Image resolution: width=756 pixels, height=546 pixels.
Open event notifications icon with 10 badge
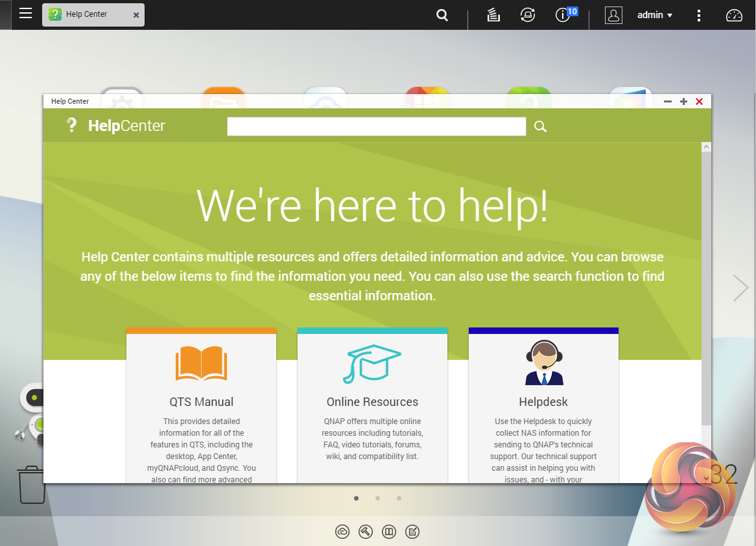[x=565, y=14]
